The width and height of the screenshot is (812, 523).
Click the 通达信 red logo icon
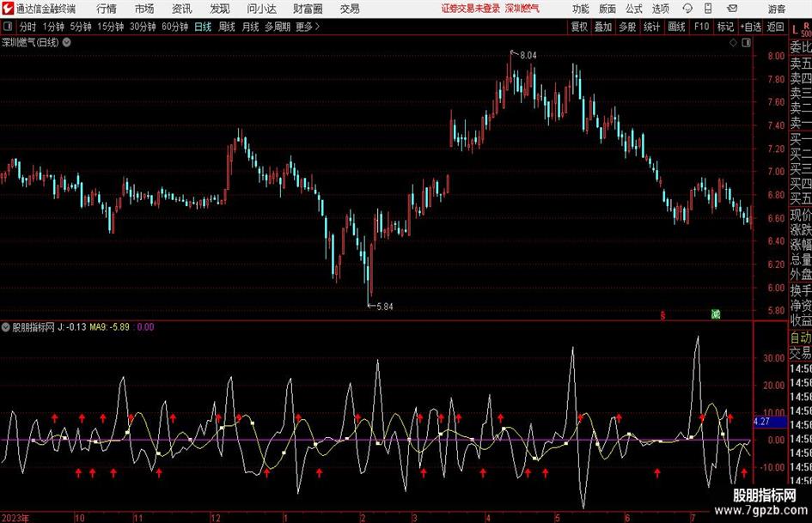point(8,9)
